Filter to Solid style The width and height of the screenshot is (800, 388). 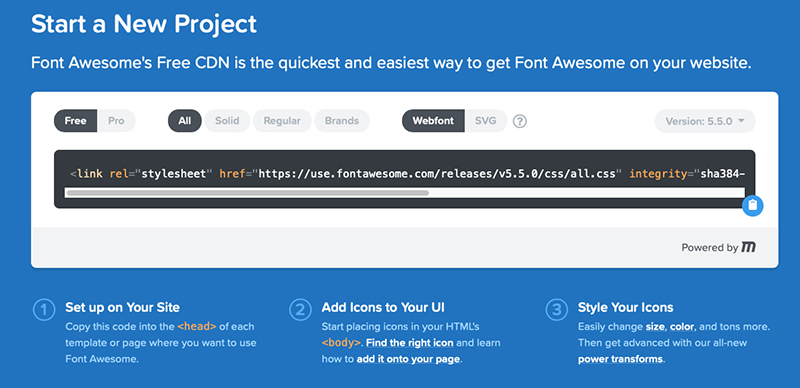click(x=227, y=121)
